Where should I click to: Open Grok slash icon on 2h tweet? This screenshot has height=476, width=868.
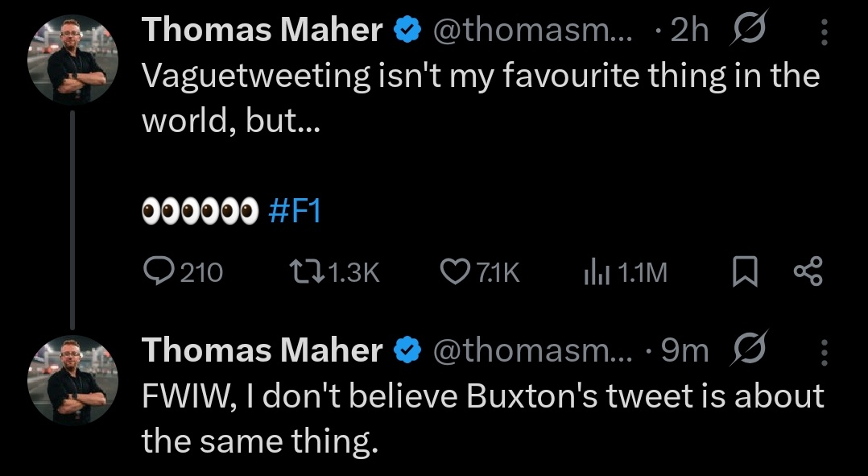[x=748, y=28]
